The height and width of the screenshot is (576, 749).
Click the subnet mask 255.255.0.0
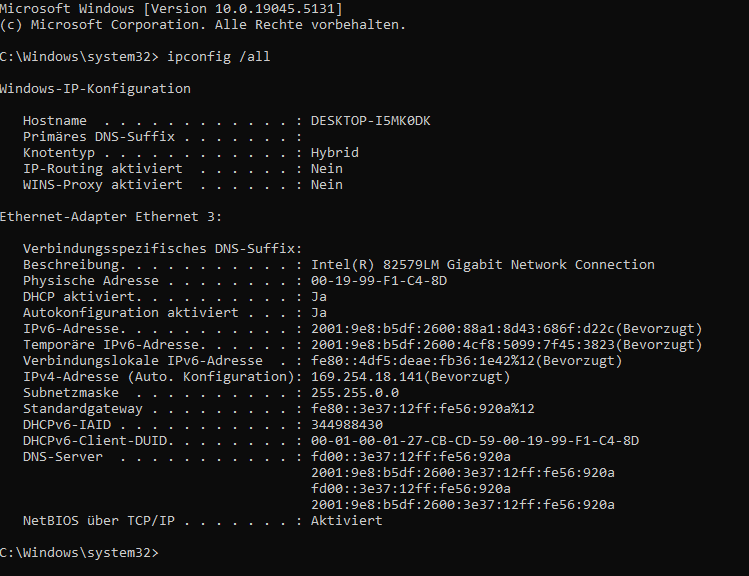point(355,393)
